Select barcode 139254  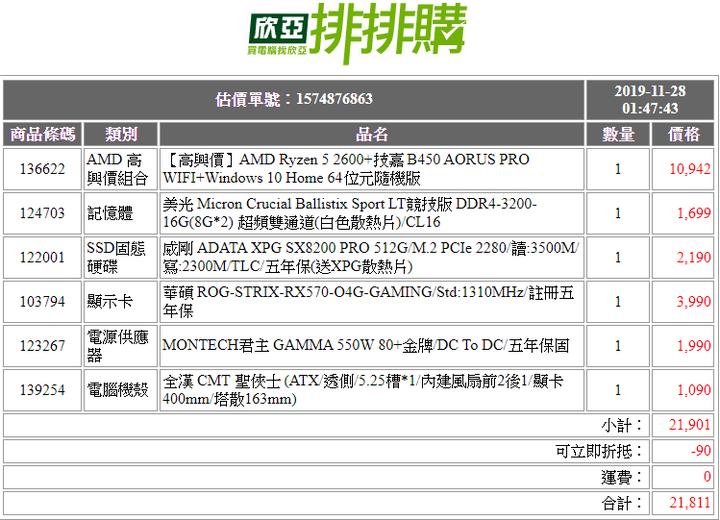click(x=42, y=390)
